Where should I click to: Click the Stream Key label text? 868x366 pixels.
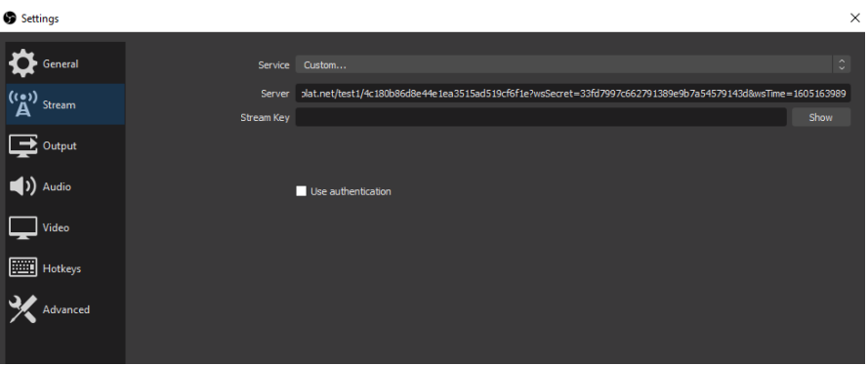coord(265,117)
